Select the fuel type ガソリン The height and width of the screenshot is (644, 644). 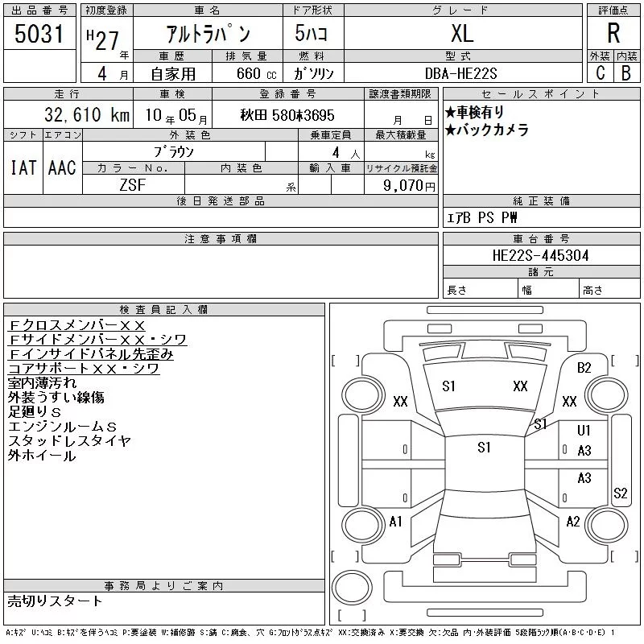(x=313, y=73)
